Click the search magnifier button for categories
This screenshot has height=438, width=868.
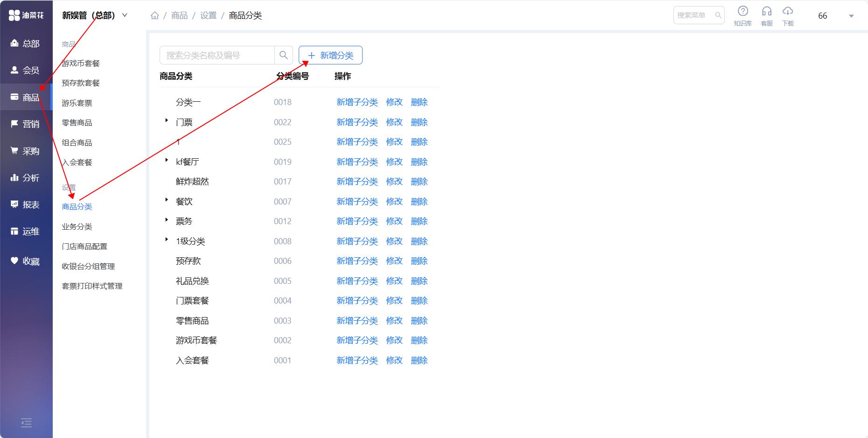tap(283, 55)
